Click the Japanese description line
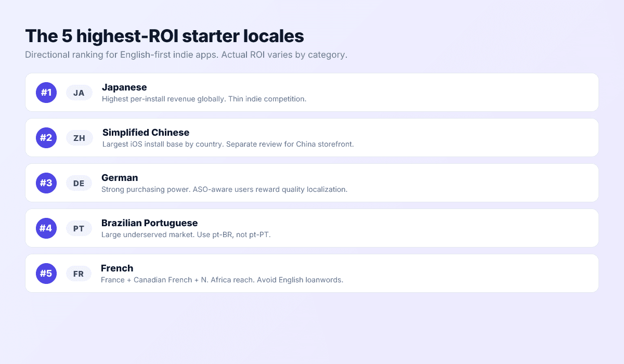 pos(203,99)
